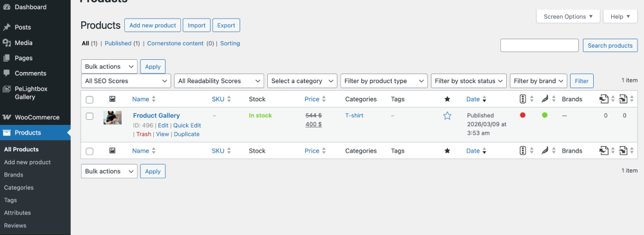Click Trash under Product Gallery
This screenshot has height=235, width=644.
144,134
